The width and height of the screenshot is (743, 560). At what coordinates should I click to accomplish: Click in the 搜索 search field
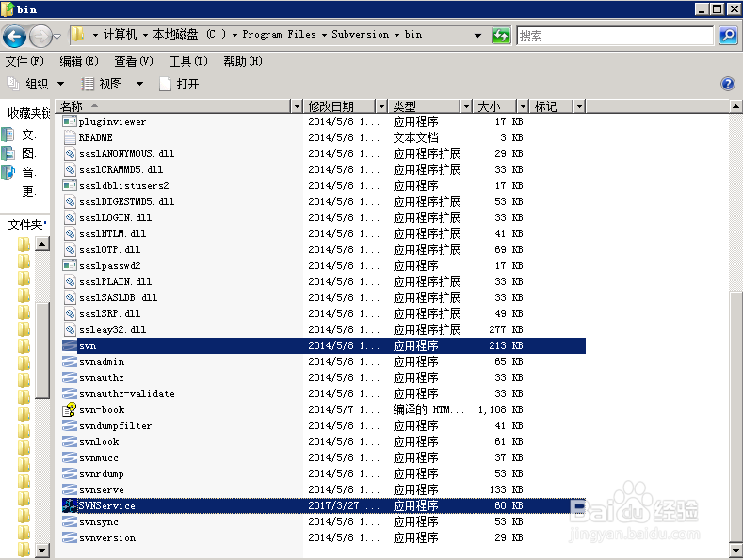615,36
